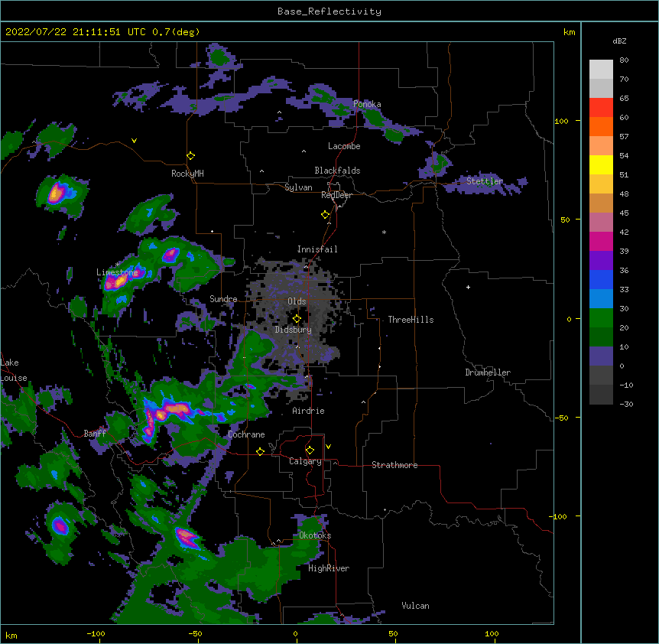Click the Blackfalds city label
659x644 pixels.
coord(337,171)
